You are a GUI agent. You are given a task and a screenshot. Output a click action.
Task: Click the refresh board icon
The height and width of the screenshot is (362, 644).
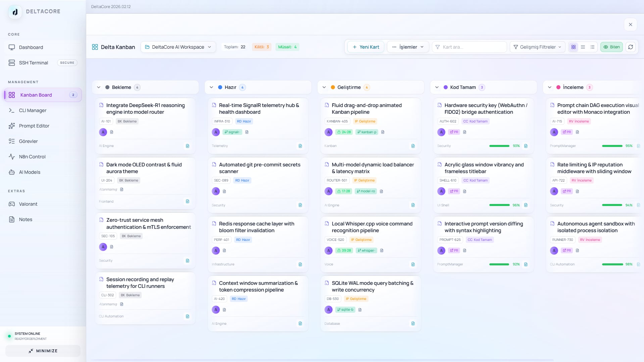(x=631, y=47)
